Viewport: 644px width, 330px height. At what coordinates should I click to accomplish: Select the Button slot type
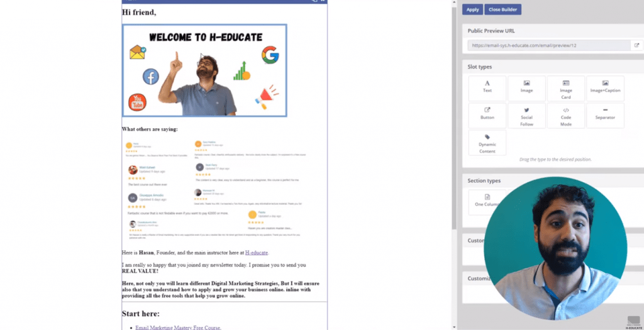(487, 115)
